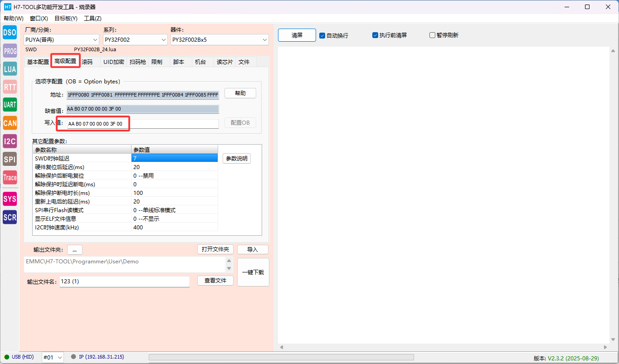The width and height of the screenshot is (619, 364).
Task: Select the SPI sidebar icon
Action: 10,159
